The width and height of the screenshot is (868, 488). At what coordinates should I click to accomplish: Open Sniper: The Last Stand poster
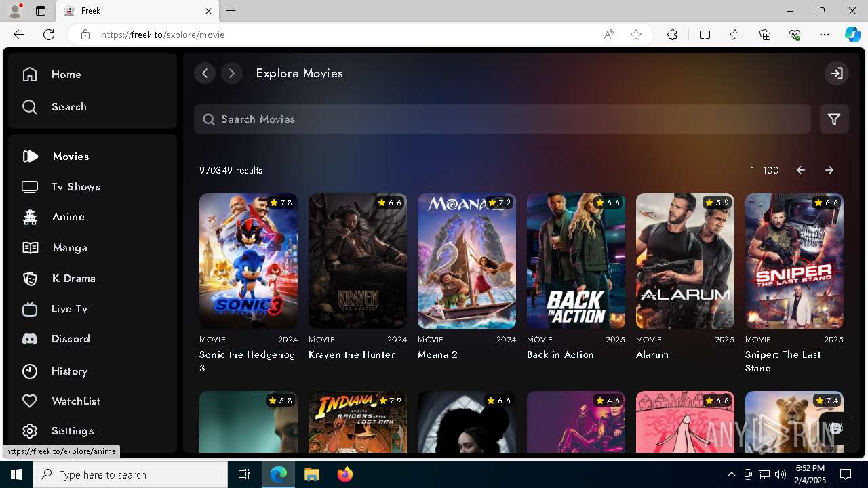[794, 261]
